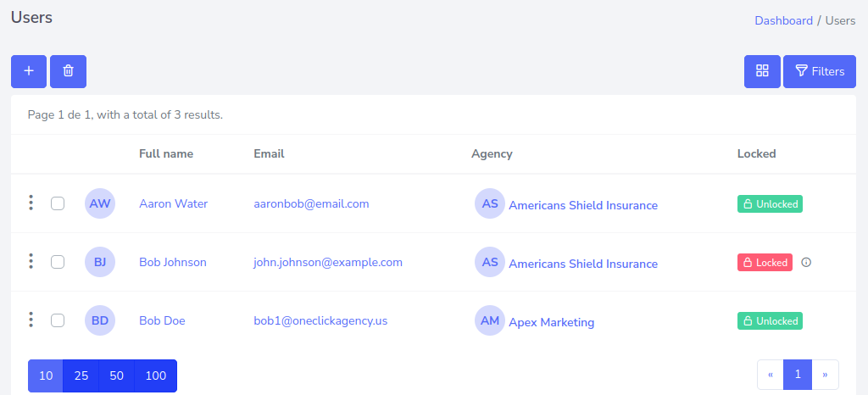Click the BD avatar for Bob Doe
868x395 pixels.
coord(100,320)
